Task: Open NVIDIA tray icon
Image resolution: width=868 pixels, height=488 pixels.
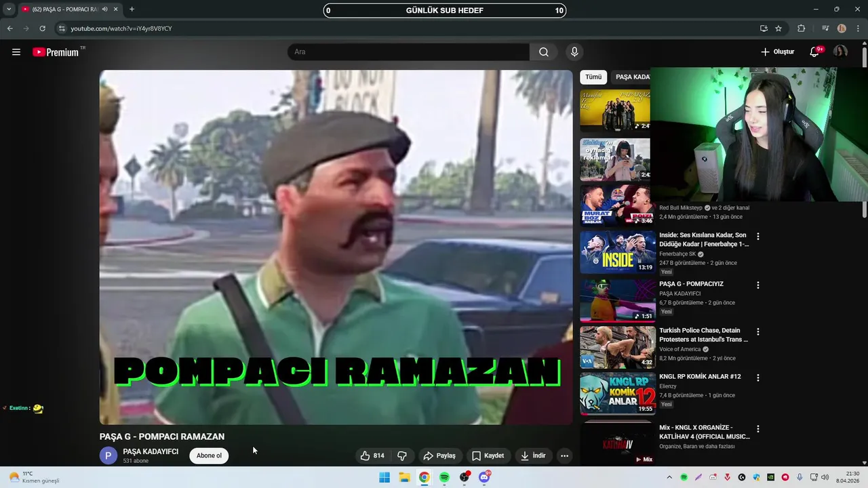Action: [771, 477]
